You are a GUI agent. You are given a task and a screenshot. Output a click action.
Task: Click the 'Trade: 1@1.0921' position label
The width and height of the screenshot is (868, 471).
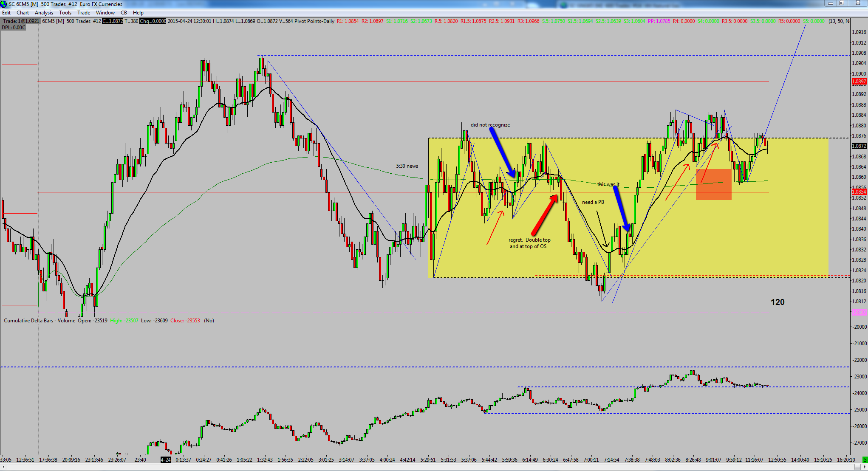coord(21,21)
